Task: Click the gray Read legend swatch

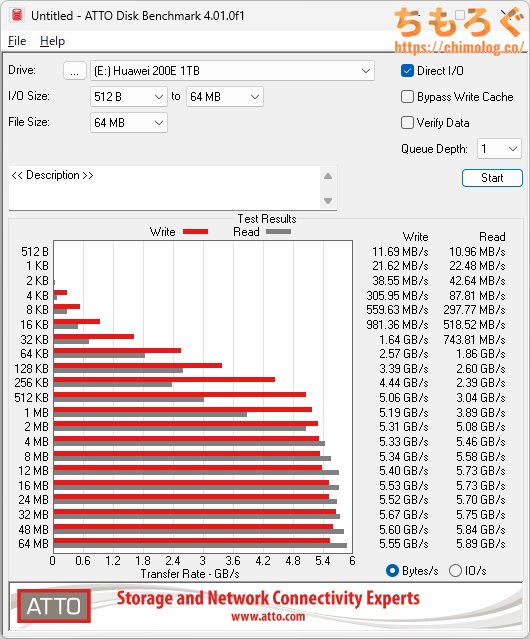Action: [x=278, y=231]
